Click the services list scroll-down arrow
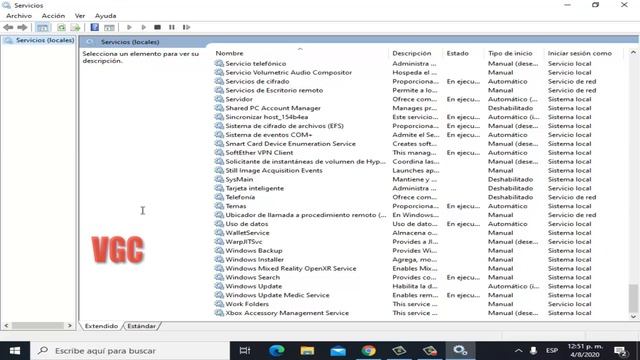This screenshot has width=640, height=360. click(x=633, y=316)
